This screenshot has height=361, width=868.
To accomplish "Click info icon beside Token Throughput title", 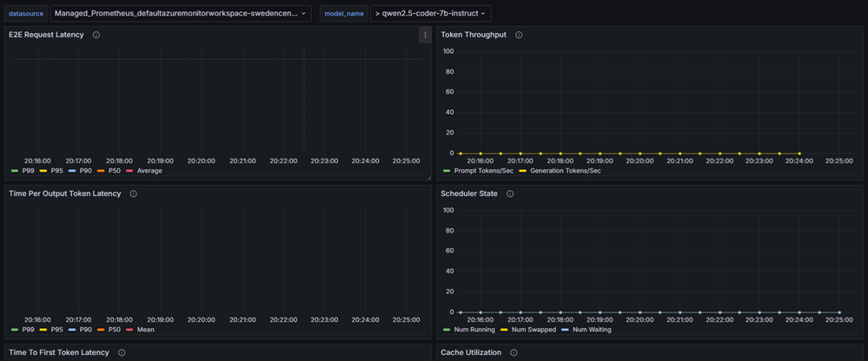I will pos(519,36).
